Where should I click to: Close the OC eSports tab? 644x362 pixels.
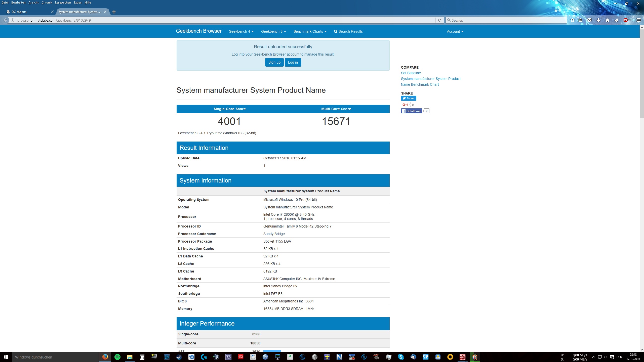coord(52,12)
